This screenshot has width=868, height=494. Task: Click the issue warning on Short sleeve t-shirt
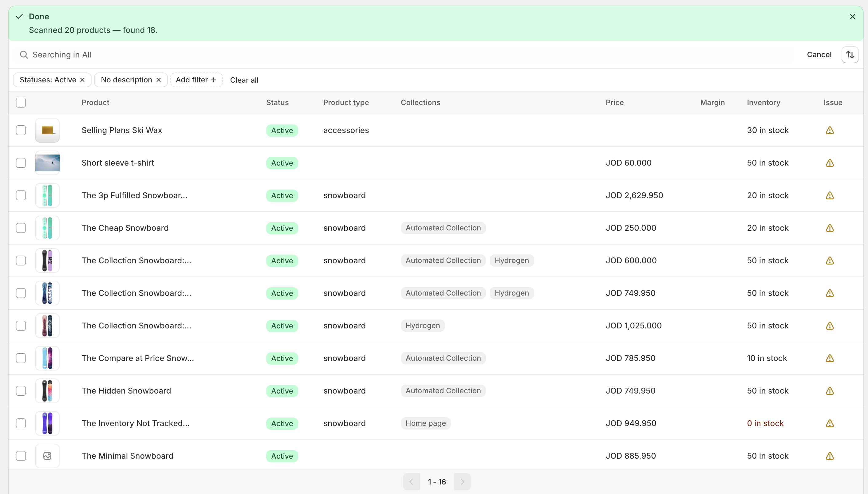click(x=829, y=163)
